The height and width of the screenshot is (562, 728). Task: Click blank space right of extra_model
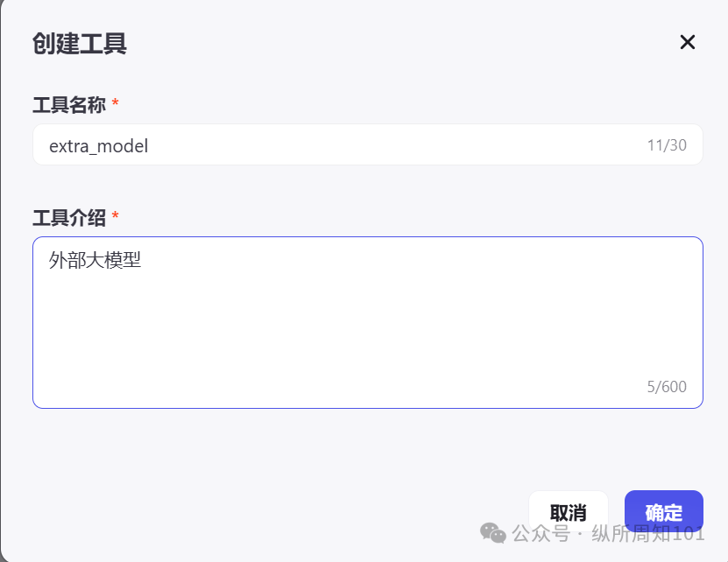pos(394,145)
